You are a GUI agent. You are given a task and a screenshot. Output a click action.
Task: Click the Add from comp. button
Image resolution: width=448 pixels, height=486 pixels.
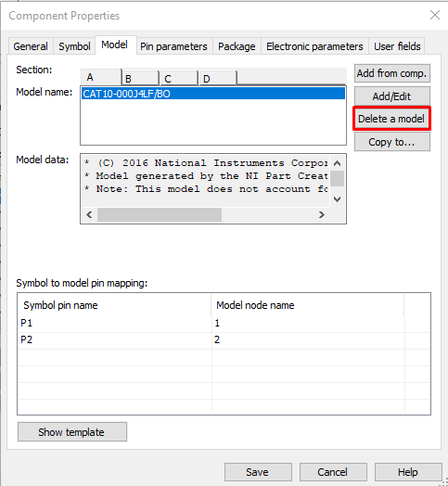tap(391, 73)
